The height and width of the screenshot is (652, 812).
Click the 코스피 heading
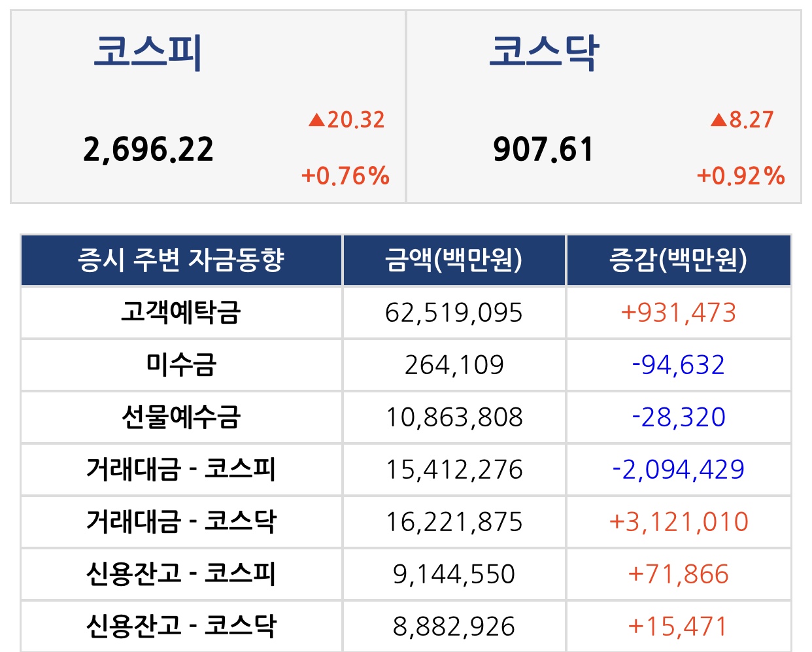tap(148, 52)
